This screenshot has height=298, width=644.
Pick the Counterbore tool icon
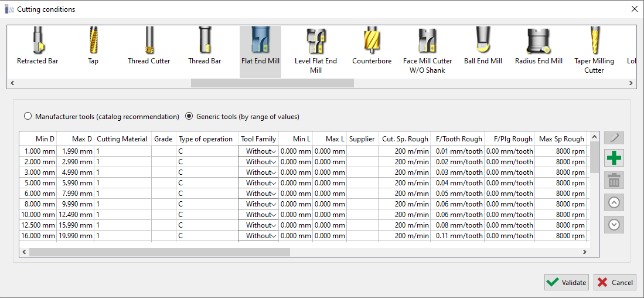coord(372,47)
